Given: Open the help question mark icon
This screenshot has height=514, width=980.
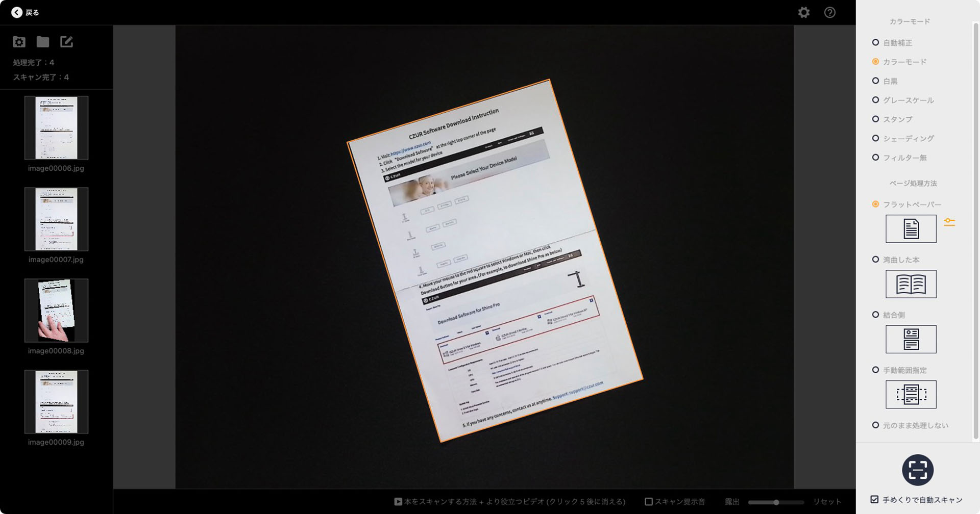Looking at the screenshot, I should pos(830,12).
